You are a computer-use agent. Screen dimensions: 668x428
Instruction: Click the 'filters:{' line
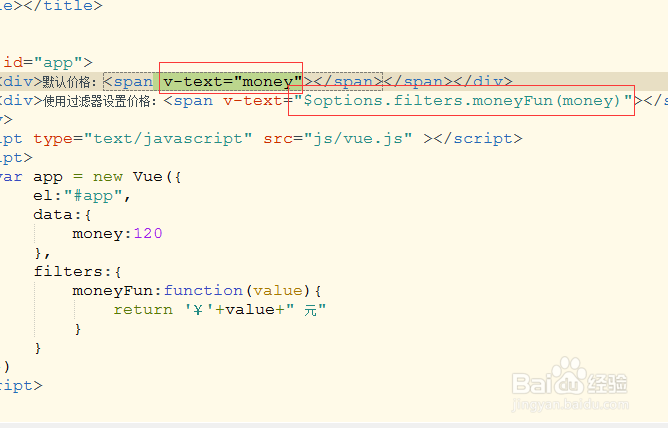pyautogui.click(x=77, y=271)
